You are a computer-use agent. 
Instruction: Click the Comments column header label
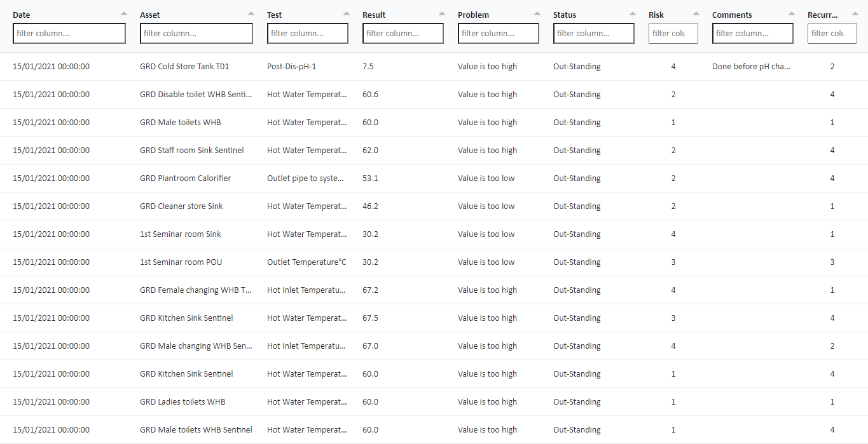pyautogui.click(x=732, y=15)
